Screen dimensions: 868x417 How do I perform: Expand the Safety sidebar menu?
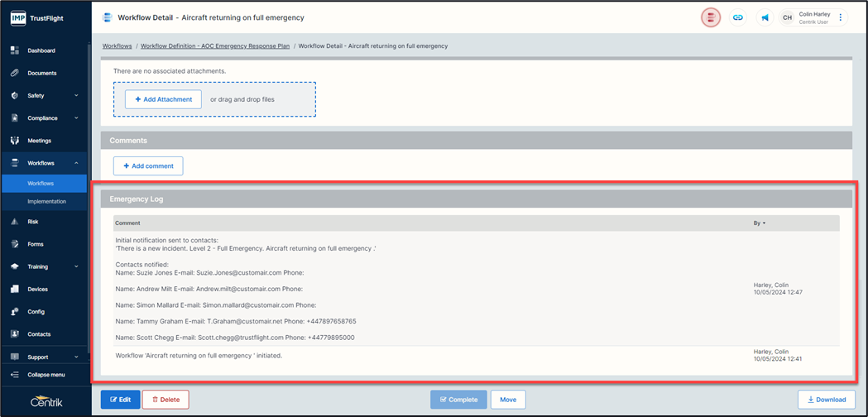click(x=45, y=96)
